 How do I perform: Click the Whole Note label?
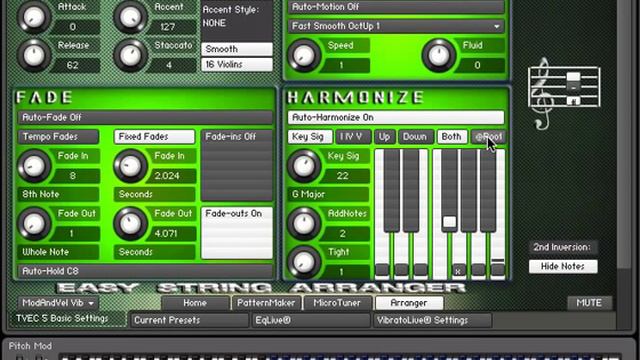tap(58, 252)
